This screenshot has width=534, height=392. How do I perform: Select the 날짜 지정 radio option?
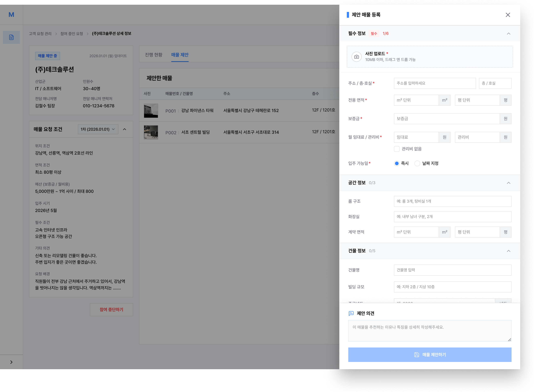[417, 163]
